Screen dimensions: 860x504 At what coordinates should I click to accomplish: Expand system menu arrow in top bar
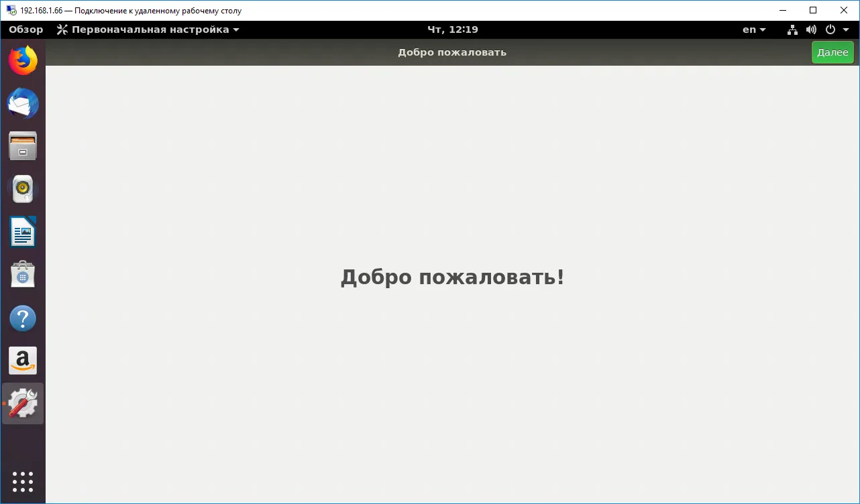click(x=846, y=29)
